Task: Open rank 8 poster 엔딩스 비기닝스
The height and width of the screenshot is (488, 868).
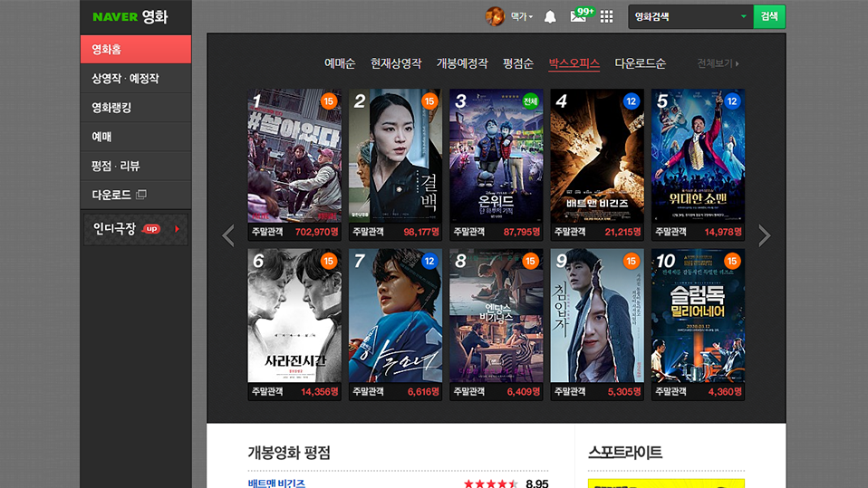Action: point(496,315)
